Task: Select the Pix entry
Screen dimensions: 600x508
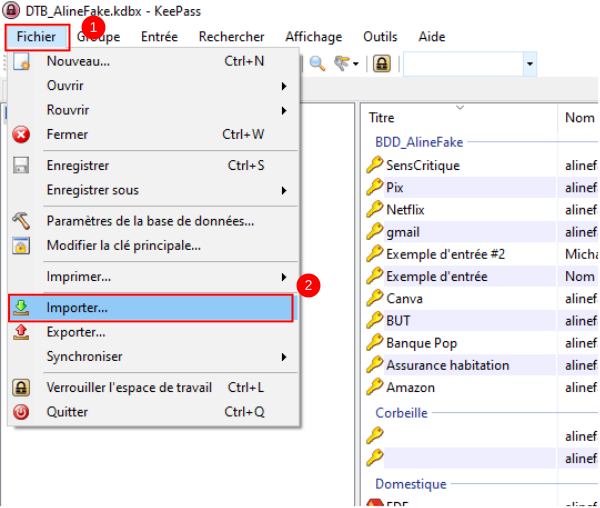Action: [x=395, y=188]
